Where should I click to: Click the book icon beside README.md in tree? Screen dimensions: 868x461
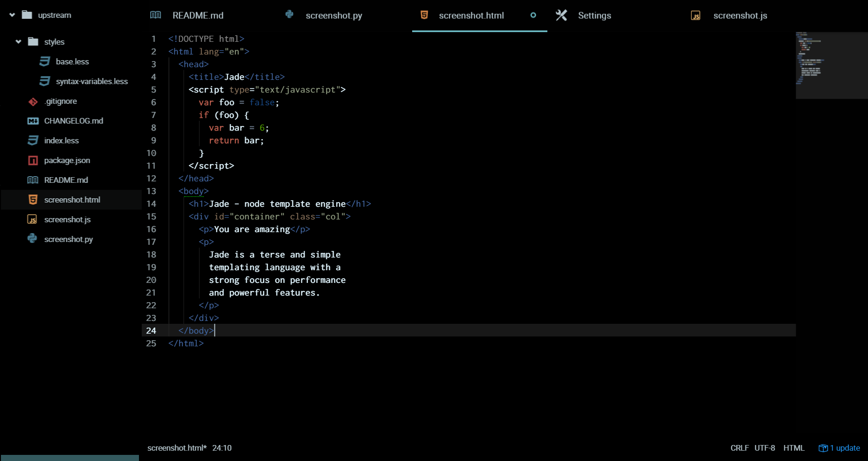click(x=33, y=180)
